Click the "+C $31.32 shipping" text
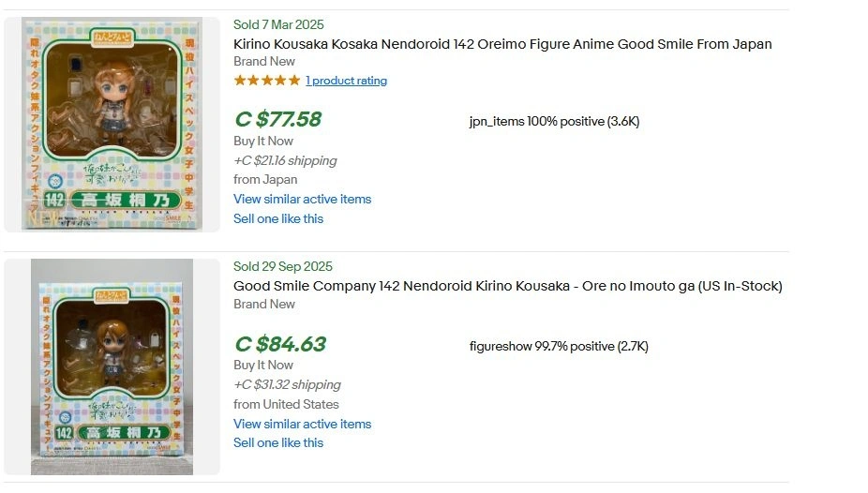The height and width of the screenshot is (493, 868). point(287,384)
